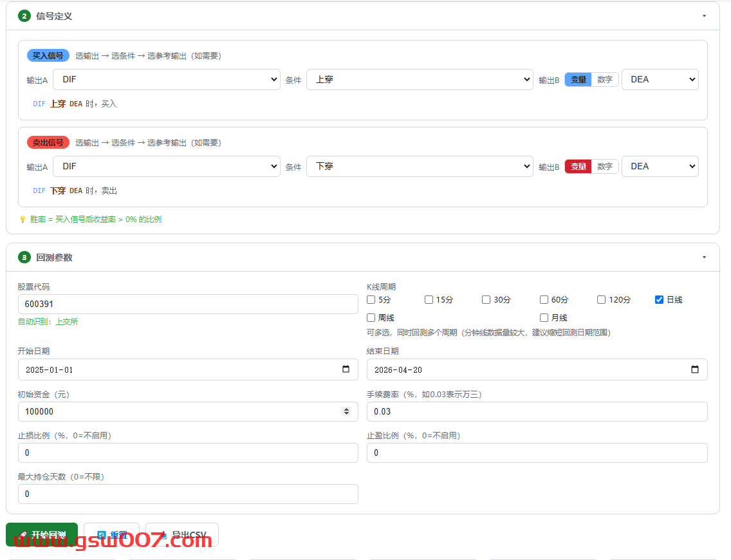Click the pencil icon on 开始回测 button
Screen dimensions: 731x560
(22, 534)
